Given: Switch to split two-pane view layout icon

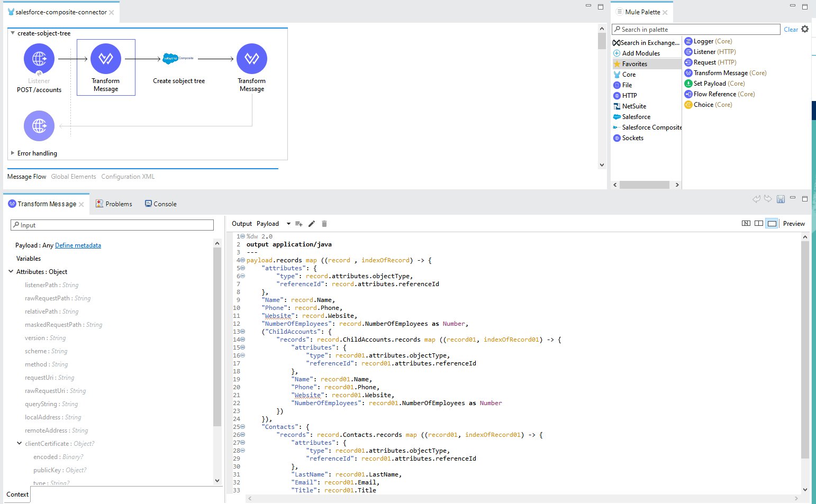Looking at the screenshot, I should [x=759, y=224].
